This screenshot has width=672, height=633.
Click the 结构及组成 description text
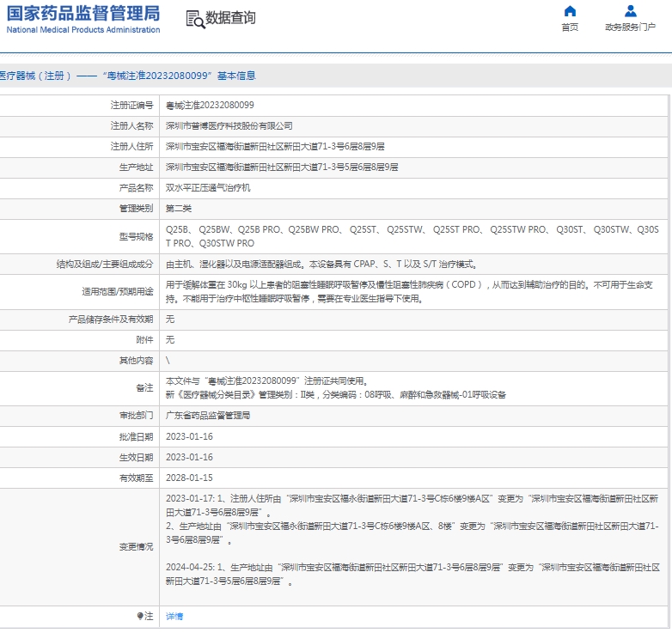322,265
